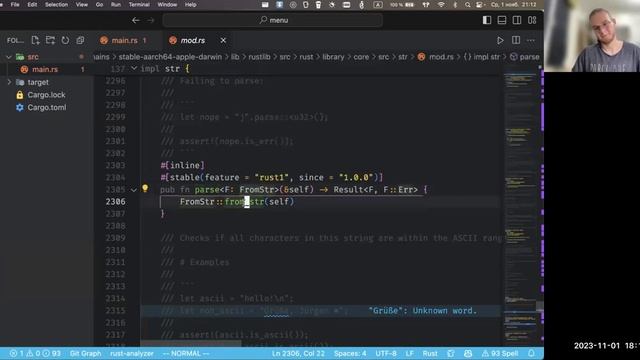Image resolution: width=640 pixels, height=360 pixels.
Task: Create a new folder in the Explorer
Action: click(x=50, y=40)
